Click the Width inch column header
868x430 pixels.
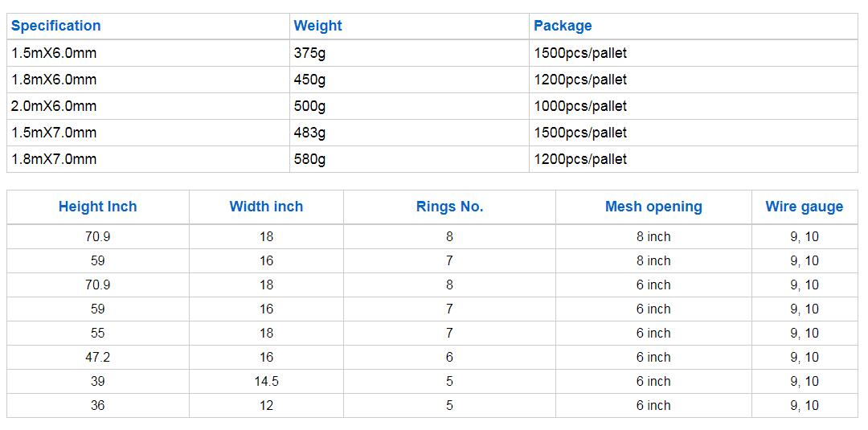click(x=266, y=207)
